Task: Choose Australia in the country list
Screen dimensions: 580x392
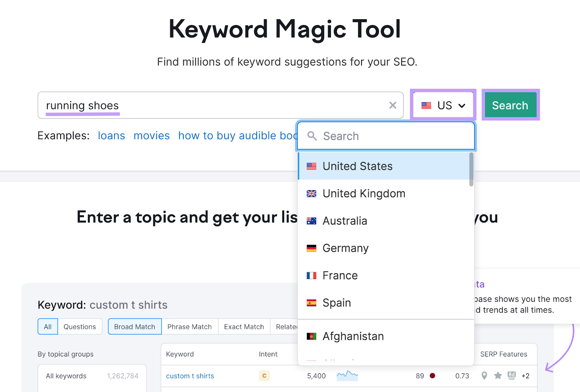Action: [x=384, y=221]
